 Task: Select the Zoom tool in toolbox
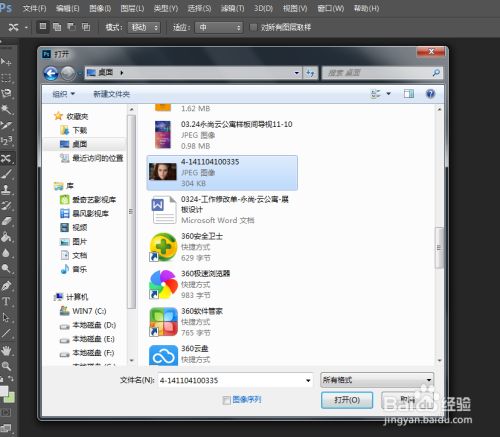coord(6,366)
